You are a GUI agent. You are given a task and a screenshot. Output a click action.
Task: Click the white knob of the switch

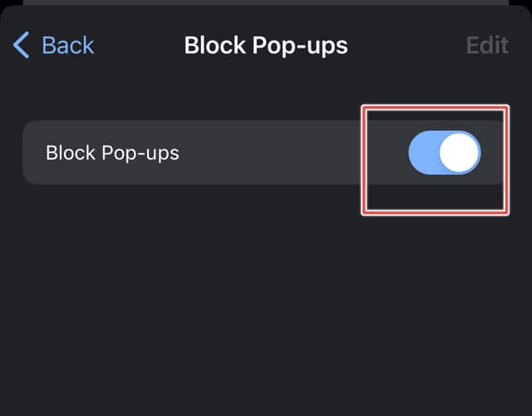460,153
